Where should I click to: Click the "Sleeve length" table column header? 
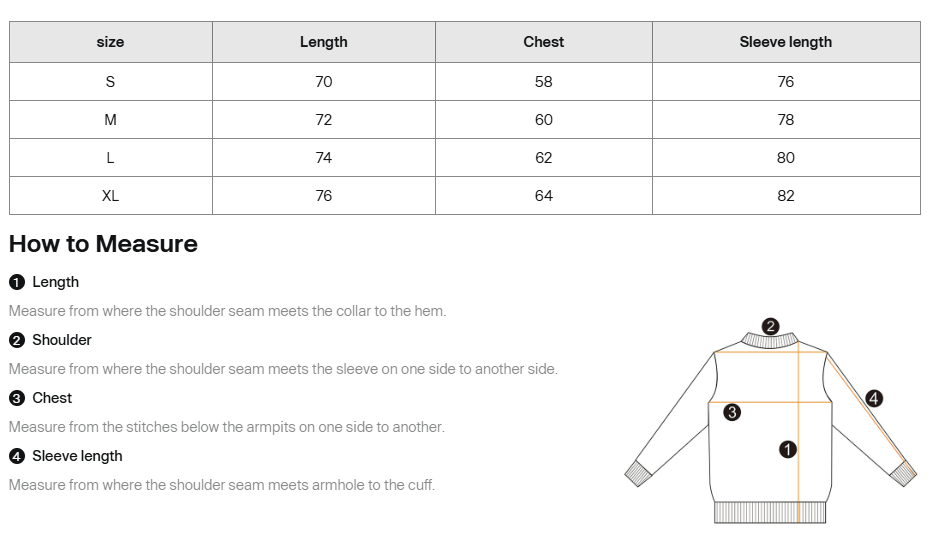(x=785, y=42)
